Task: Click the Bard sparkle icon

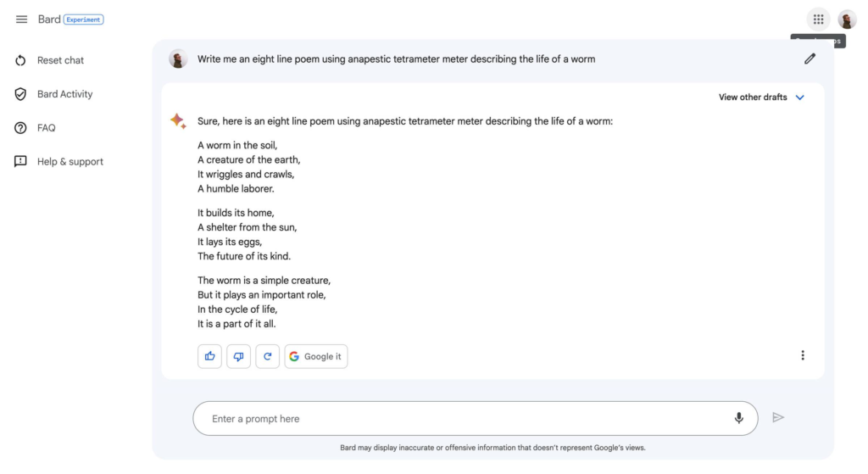Action: 178,120
